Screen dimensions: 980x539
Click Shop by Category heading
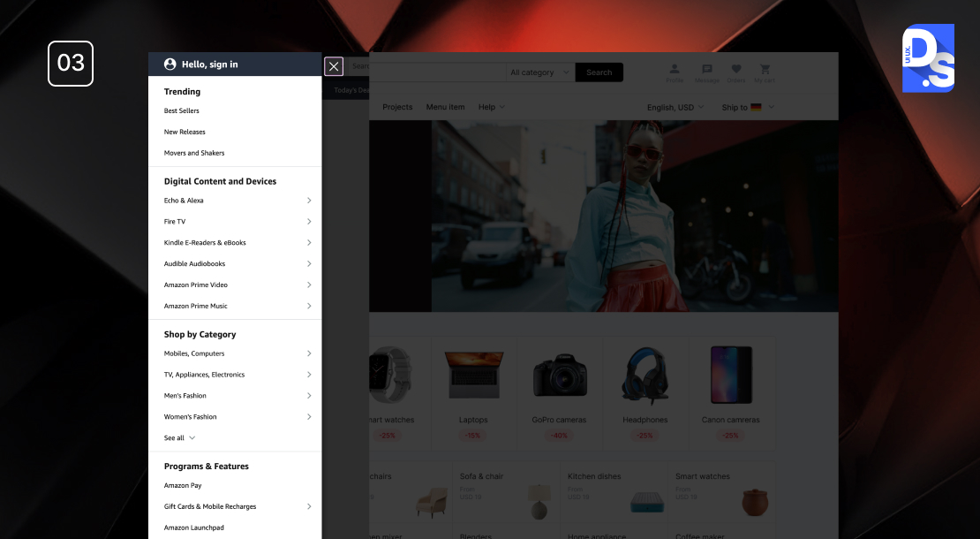[200, 335]
